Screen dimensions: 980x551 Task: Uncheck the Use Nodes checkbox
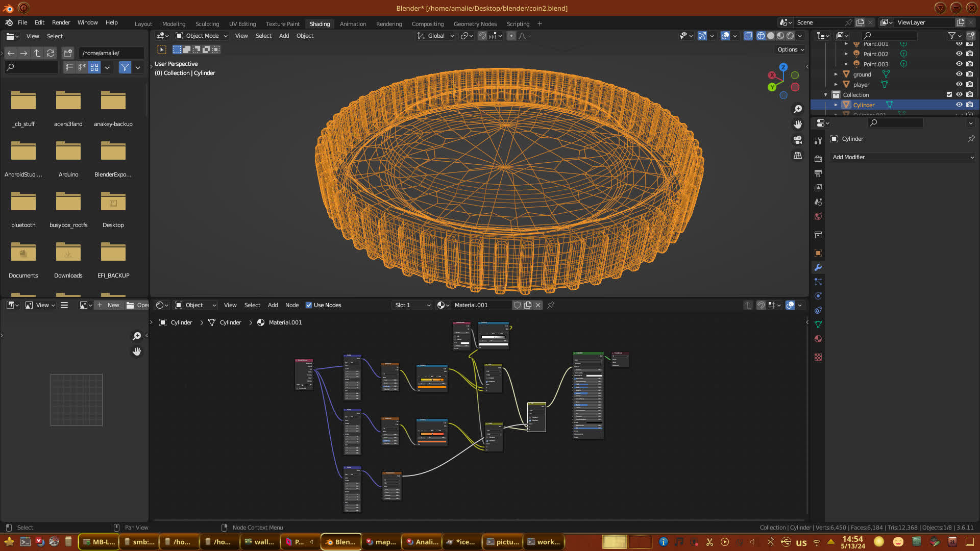point(309,305)
